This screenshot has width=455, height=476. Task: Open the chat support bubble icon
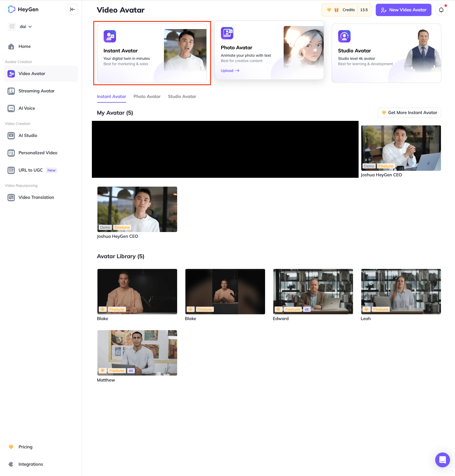[442, 460]
